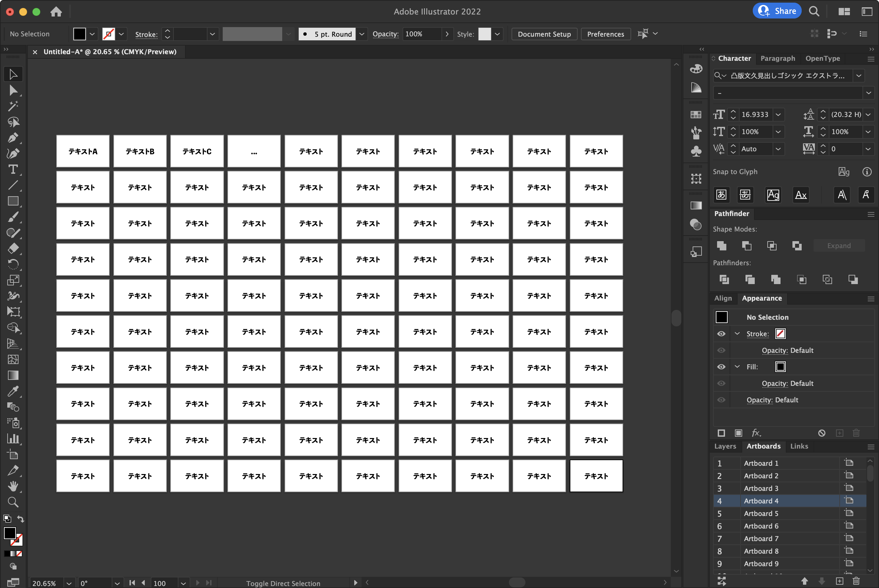Toggle Snap to Glyph bounds option
The width and height of the screenshot is (879, 588).
click(773, 195)
